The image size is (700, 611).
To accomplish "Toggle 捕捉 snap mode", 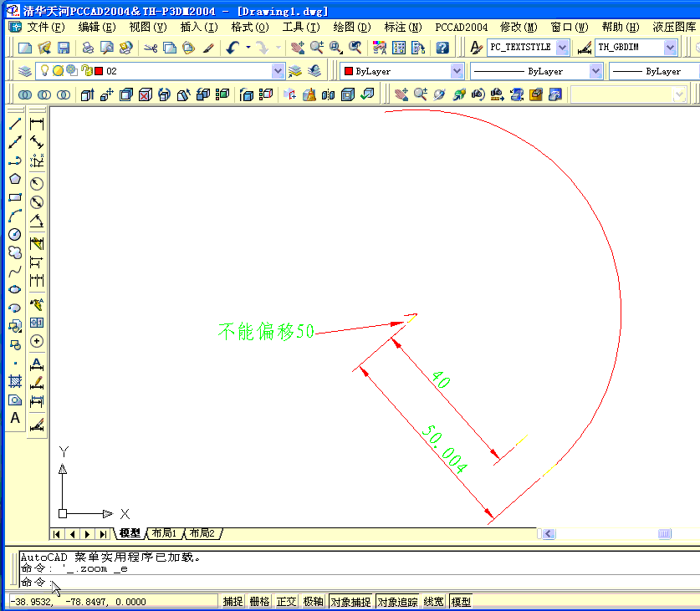I will pos(232,602).
